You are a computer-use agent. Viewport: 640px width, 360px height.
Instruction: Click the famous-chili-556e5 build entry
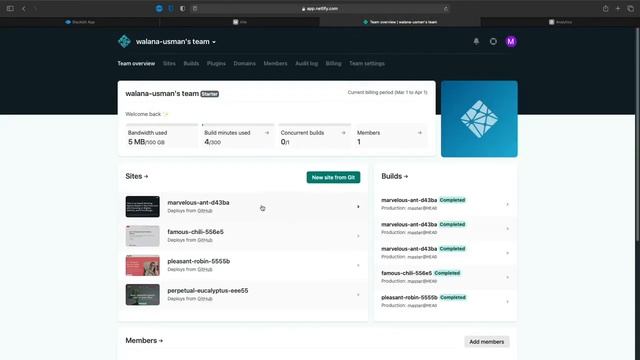445,277
